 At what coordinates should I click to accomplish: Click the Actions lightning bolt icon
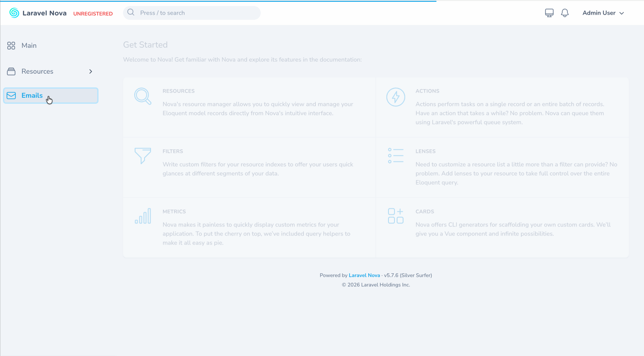[x=395, y=97]
